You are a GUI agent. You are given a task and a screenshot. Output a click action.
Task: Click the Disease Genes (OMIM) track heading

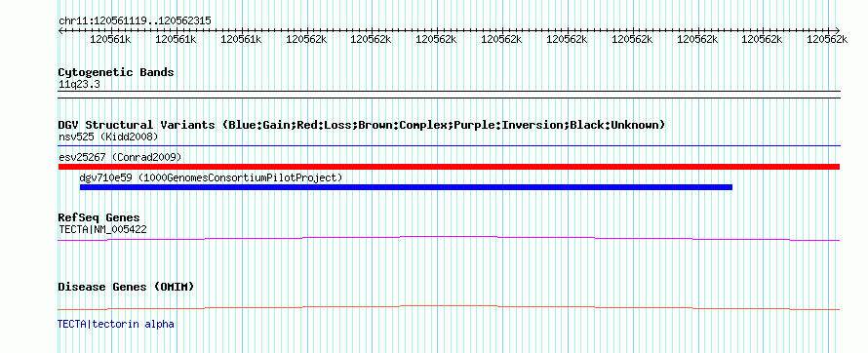point(126,287)
